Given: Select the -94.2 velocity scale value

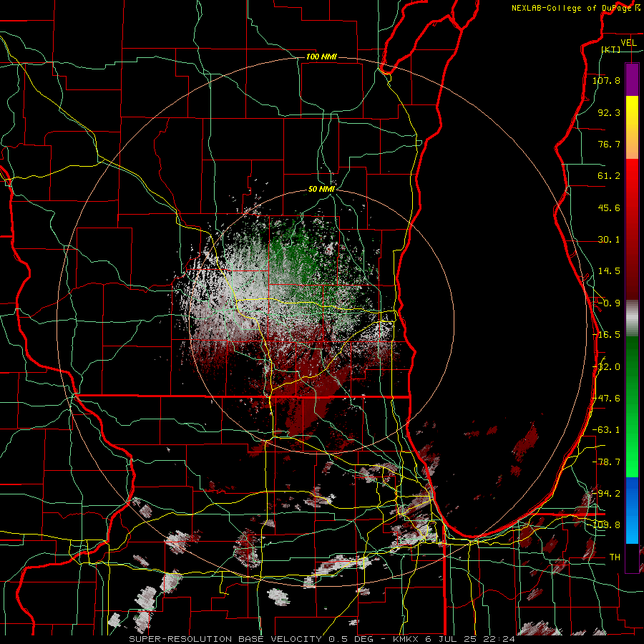Looking at the screenshot, I should (607, 493).
